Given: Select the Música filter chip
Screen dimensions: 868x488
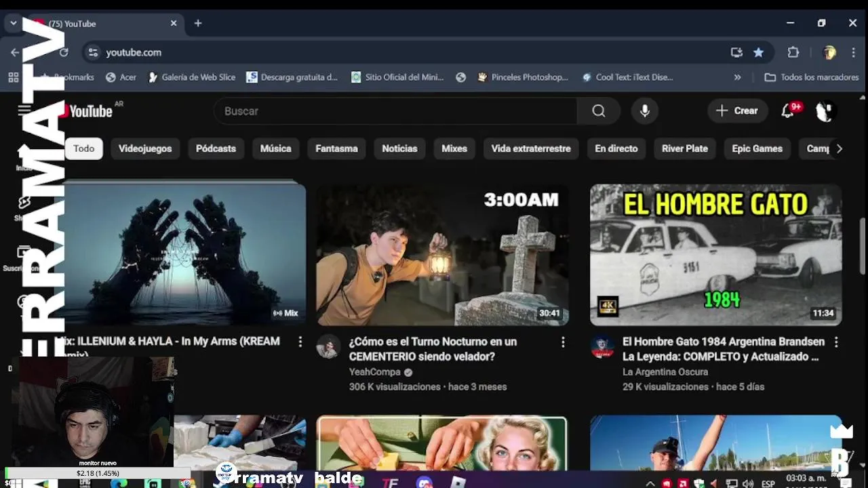Looking at the screenshot, I should point(275,148).
